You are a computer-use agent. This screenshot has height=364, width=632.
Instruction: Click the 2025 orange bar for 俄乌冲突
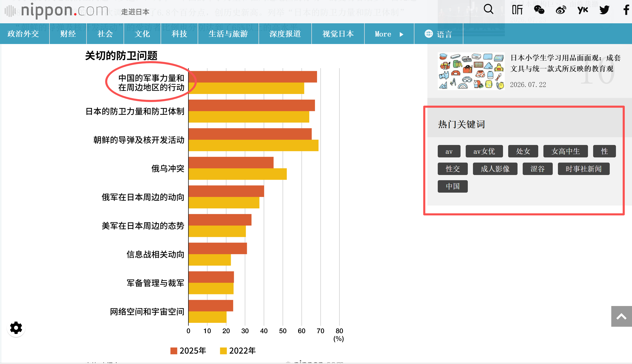pos(231,163)
